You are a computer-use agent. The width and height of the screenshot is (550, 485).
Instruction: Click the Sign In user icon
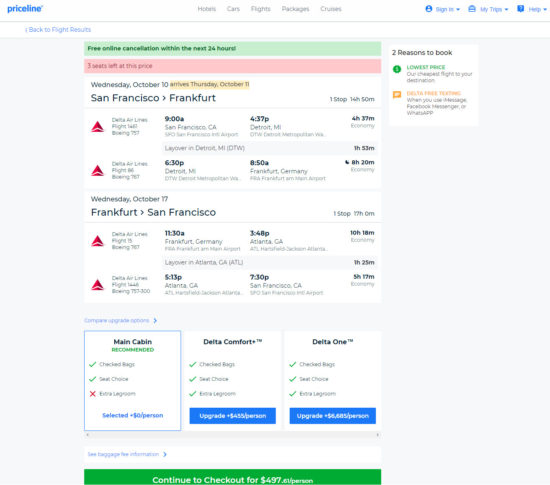tap(429, 9)
